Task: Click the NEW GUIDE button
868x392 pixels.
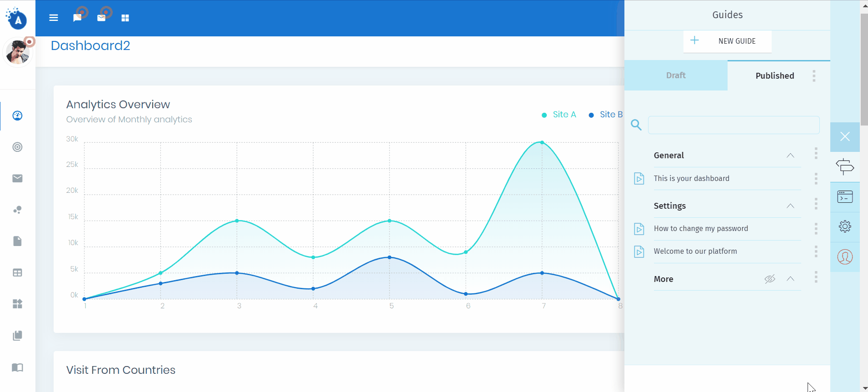Action: point(727,41)
